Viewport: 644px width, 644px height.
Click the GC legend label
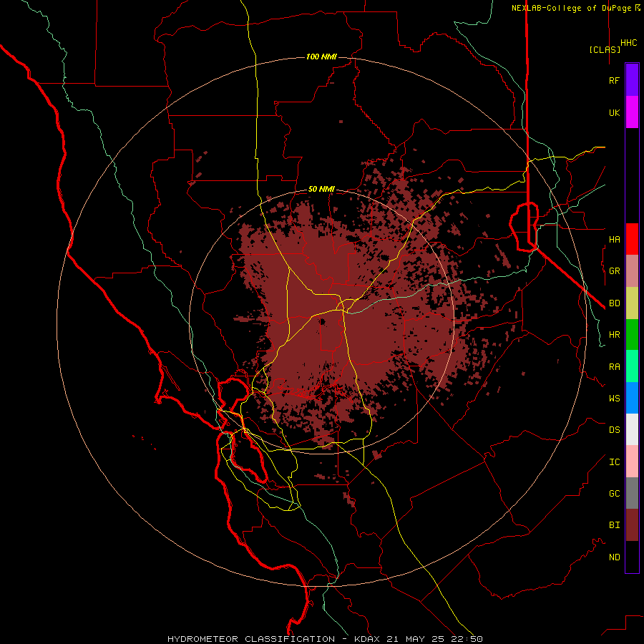point(614,494)
